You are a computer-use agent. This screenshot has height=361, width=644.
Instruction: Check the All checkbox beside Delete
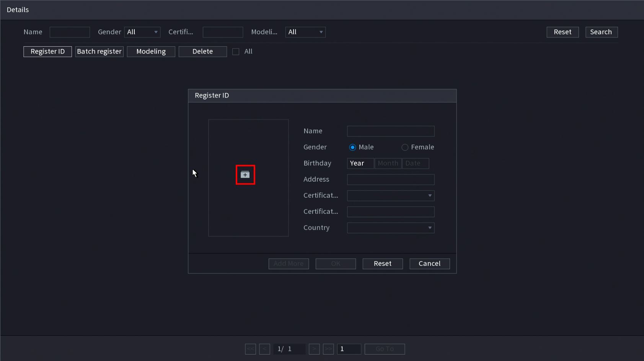(x=236, y=52)
